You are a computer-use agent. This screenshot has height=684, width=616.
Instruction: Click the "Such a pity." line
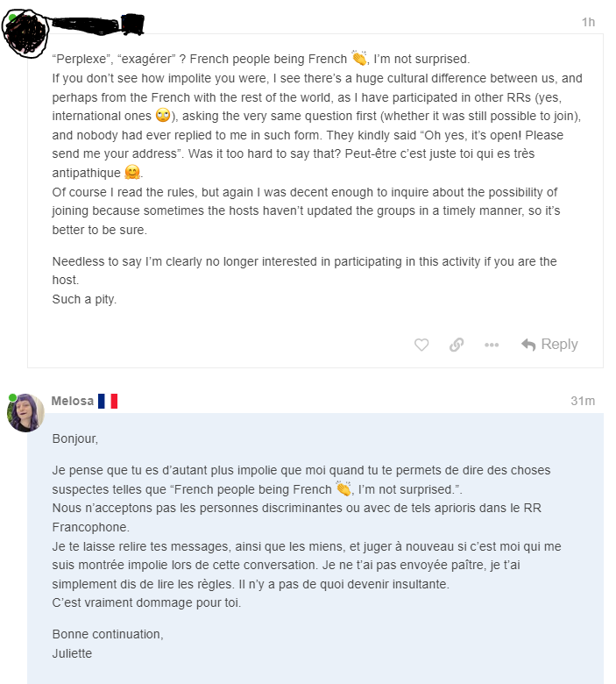(84, 299)
